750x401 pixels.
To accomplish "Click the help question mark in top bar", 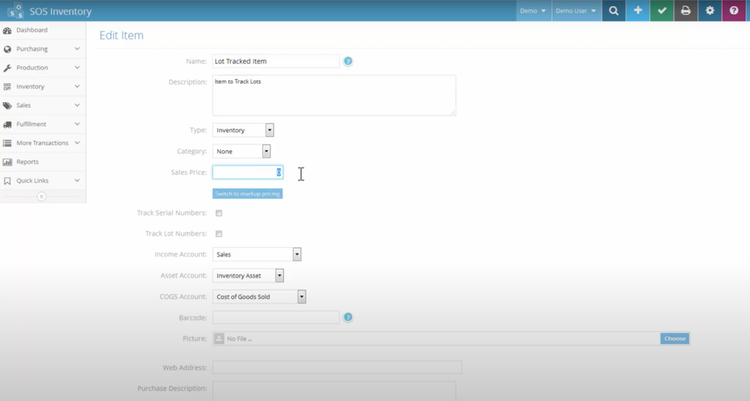I will [x=734, y=10].
